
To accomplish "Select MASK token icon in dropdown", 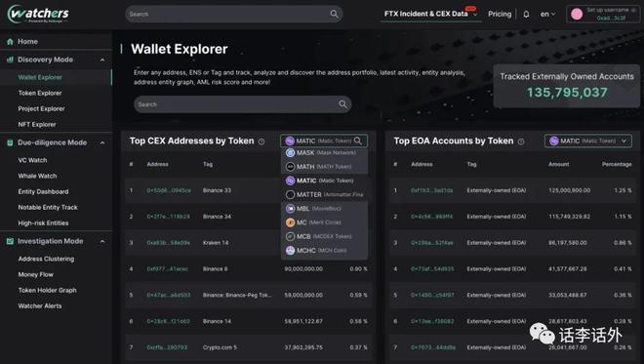I will [290, 152].
